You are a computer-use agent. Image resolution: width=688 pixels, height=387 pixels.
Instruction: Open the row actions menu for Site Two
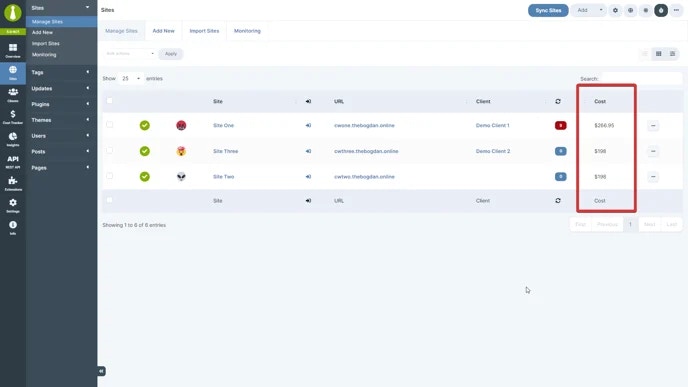point(653,176)
